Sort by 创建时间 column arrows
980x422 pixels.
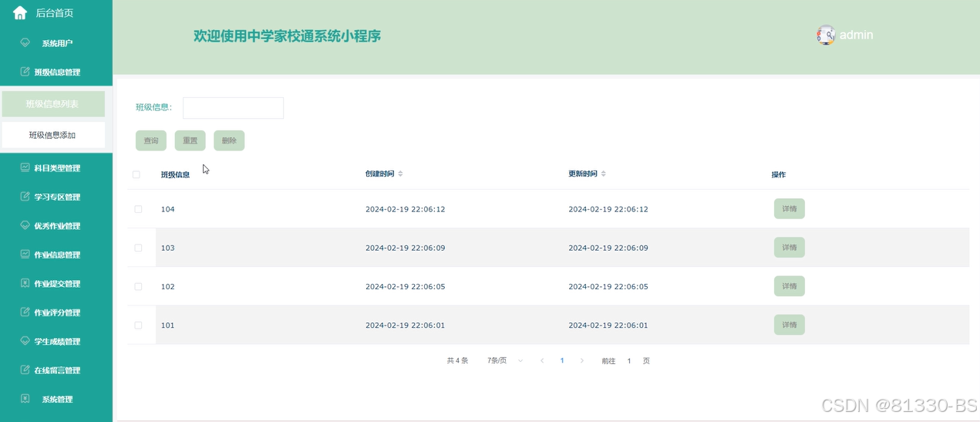coord(400,174)
